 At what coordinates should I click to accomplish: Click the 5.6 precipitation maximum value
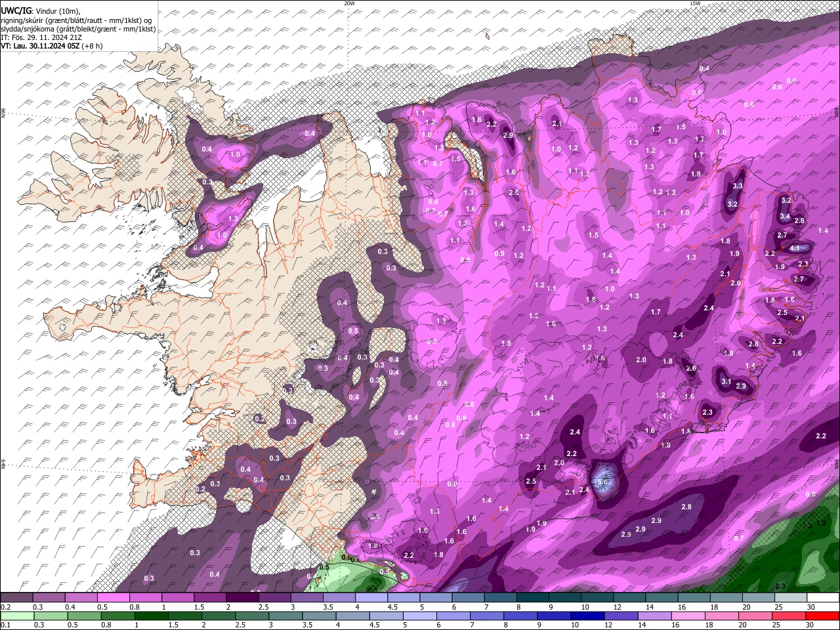click(604, 482)
